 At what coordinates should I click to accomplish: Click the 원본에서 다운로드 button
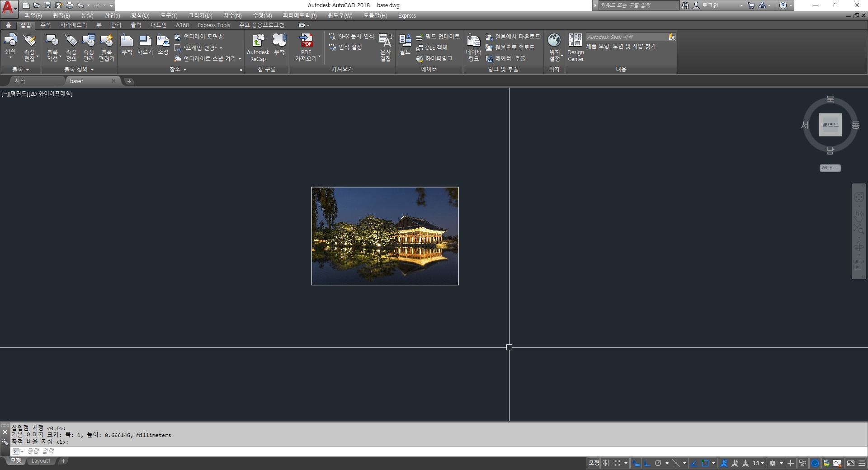[513, 37]
